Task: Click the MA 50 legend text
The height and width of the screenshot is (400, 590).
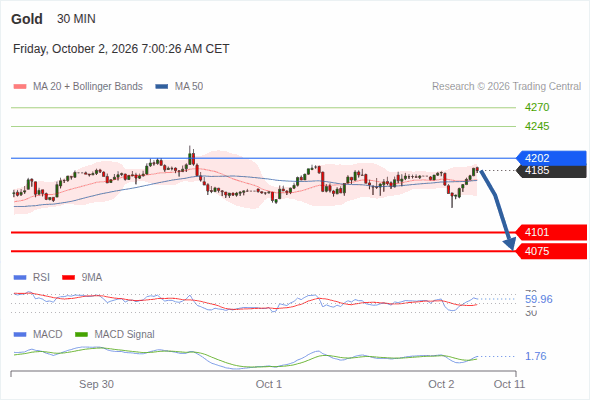Action: tap(189, 87)
